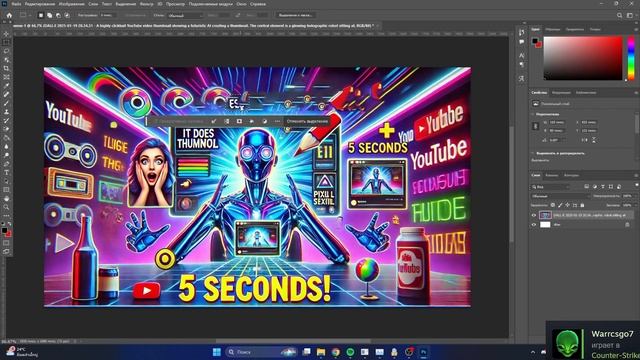The width and height of the screenshot is (640, 360).
Task: Open the layer filter kind dropdown
Action: pyautogui.click(x=550, y=187)
